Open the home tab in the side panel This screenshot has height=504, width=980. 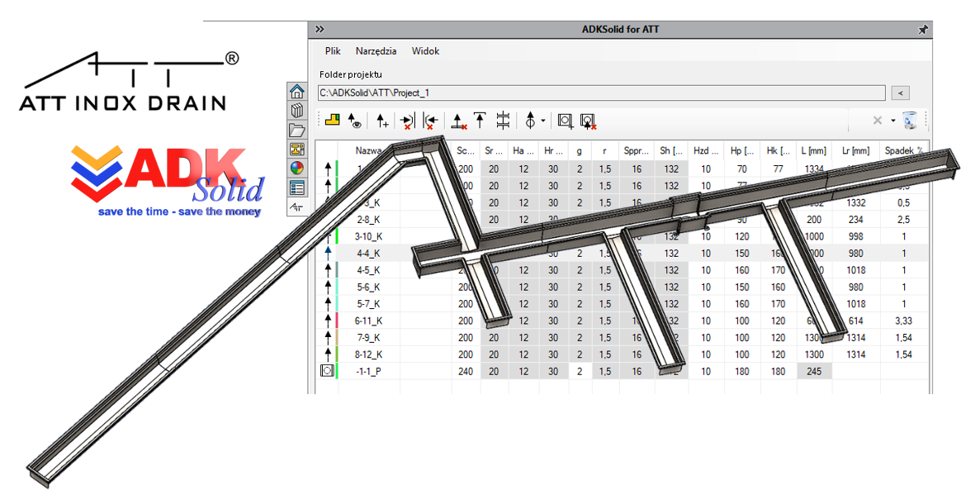297,91
